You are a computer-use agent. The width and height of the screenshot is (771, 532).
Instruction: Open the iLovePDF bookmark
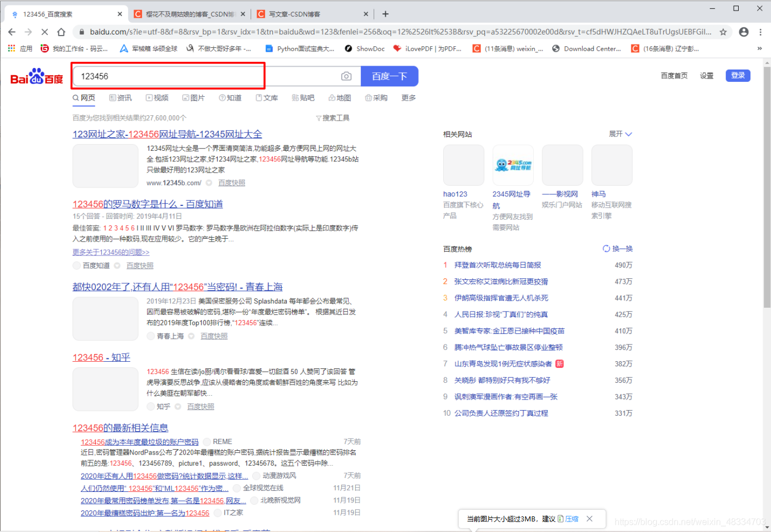pos(428,49)
